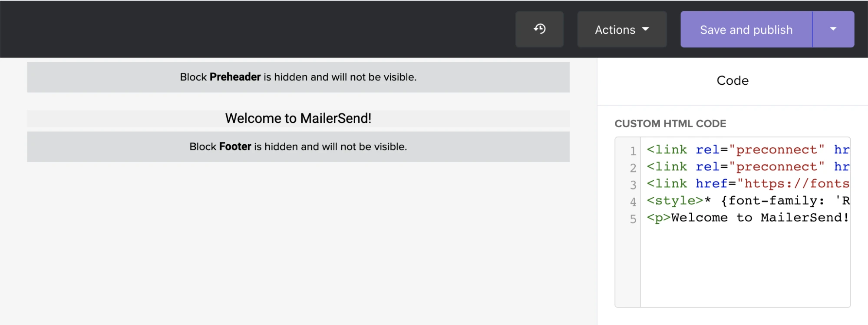Click the paragraph Welcome code line

pyautogui.click(x=747, y=218)
